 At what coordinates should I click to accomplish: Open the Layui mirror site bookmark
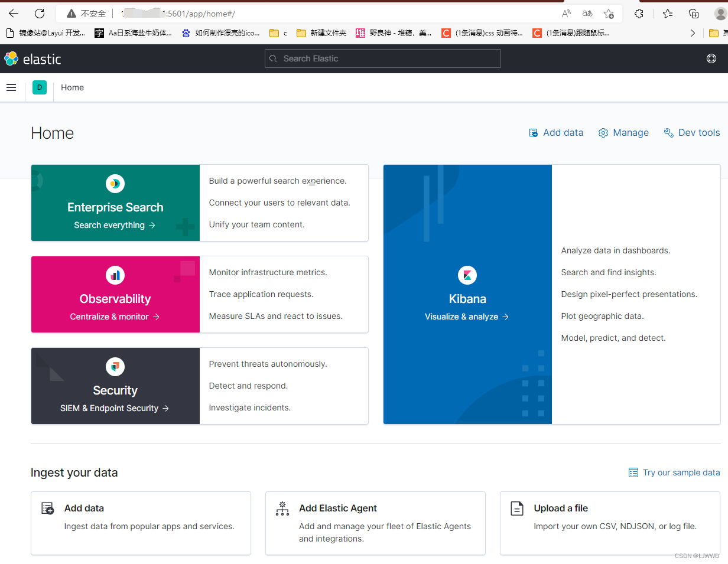pos(45,33)
